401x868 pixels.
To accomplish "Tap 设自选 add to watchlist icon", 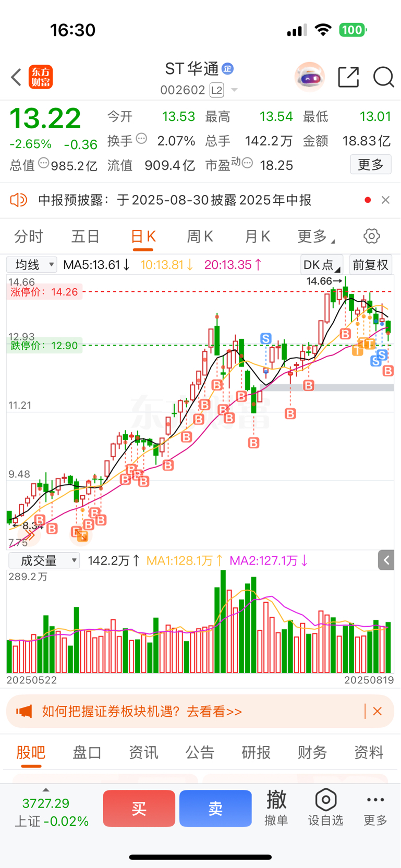I will click(x=325, y=808).
